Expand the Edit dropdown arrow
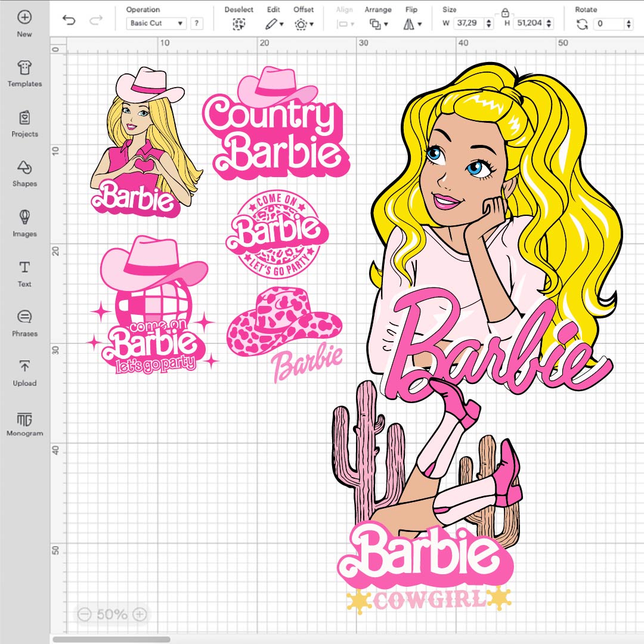Screen dimensions: 644x644 tap(281, 24)
